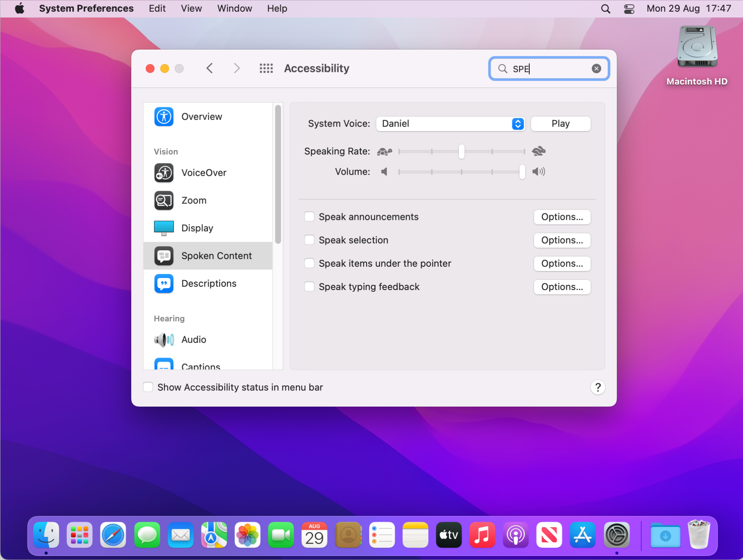743x560 pixels.
Task: Select VoiceOver in the sidebar
Action: 208,173
